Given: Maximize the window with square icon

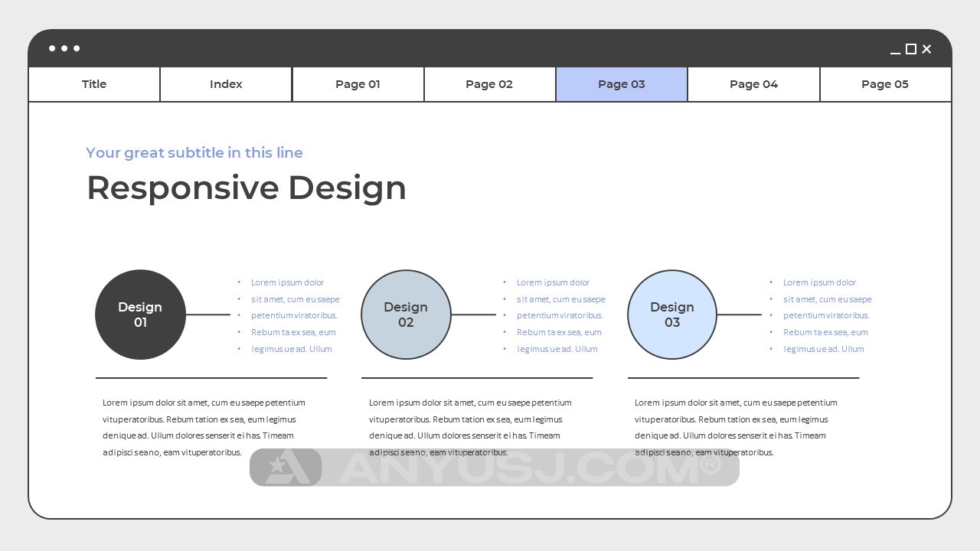Looking at the screenshot, I should pyautogui.click(x=911, y=49).
